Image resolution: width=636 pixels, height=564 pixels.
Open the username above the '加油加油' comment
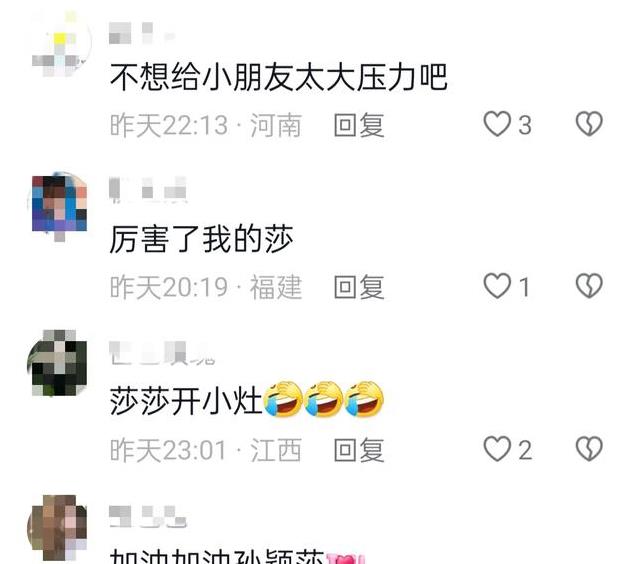coord(148,517)
